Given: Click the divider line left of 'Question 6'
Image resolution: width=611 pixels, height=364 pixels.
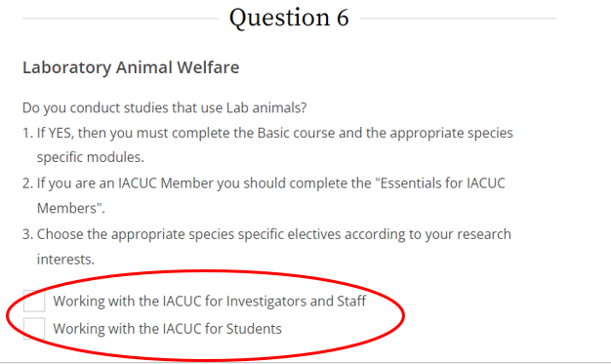Looking at the screenshot, I should click(x=120, y=18).
